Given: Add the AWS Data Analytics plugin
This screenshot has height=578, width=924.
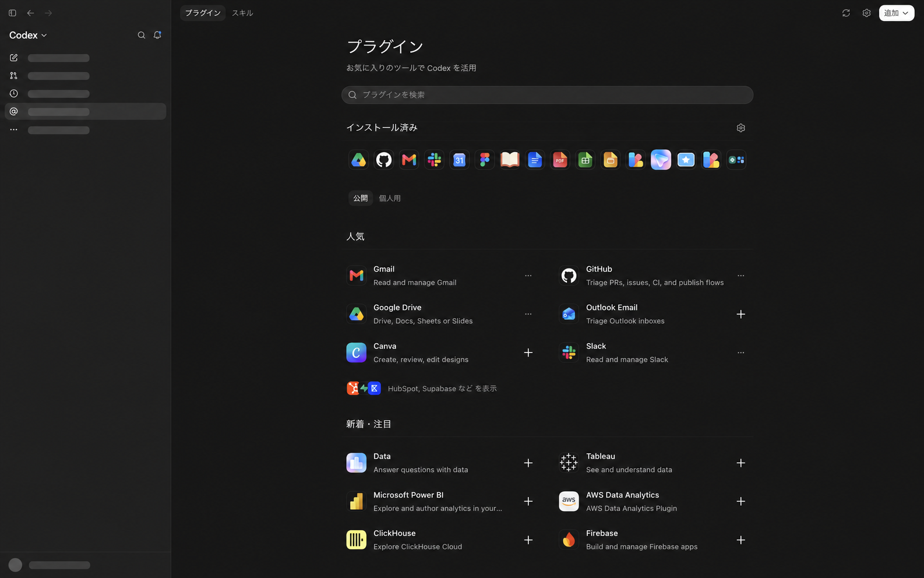Looking at the screenshot, I should click(740, 501).
